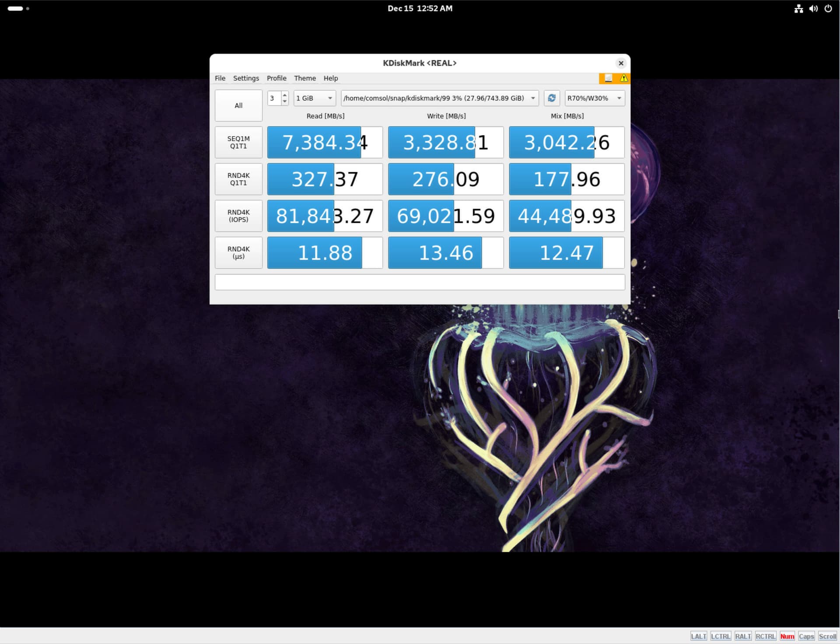Start the SEQ1M Q1T1 benchmark
The image size is (840, 644).
coord(238,142)
